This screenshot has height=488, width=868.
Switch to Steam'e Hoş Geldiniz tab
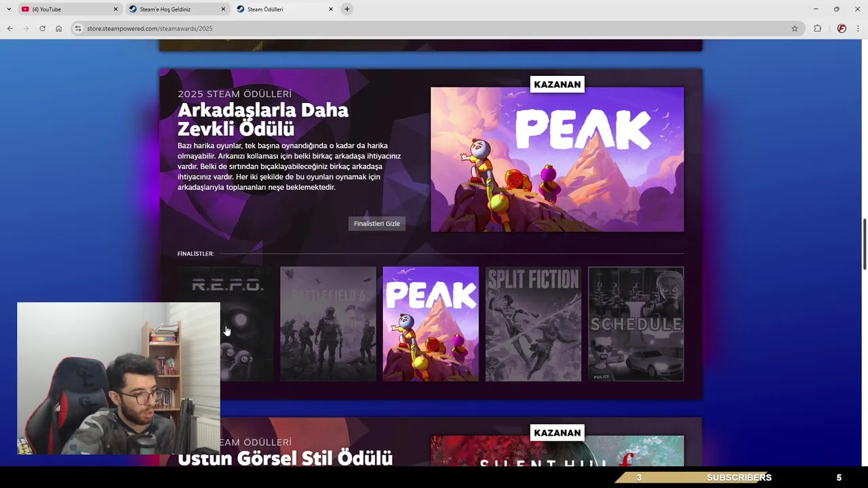[176, 9]
